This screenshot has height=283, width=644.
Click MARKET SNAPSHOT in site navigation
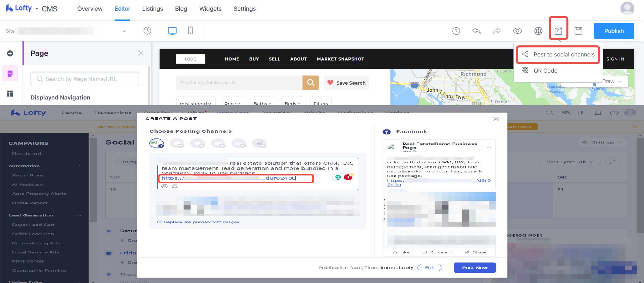[x=340, y=59]
